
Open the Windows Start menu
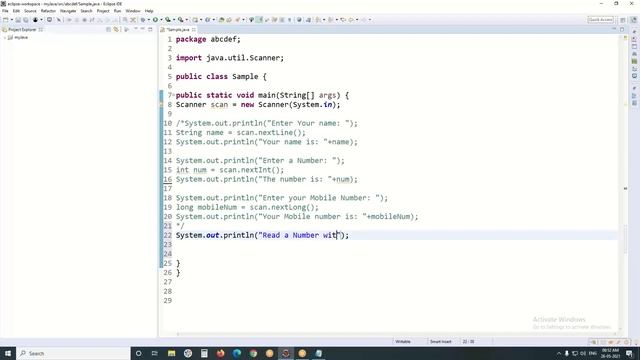coord(8,353)
